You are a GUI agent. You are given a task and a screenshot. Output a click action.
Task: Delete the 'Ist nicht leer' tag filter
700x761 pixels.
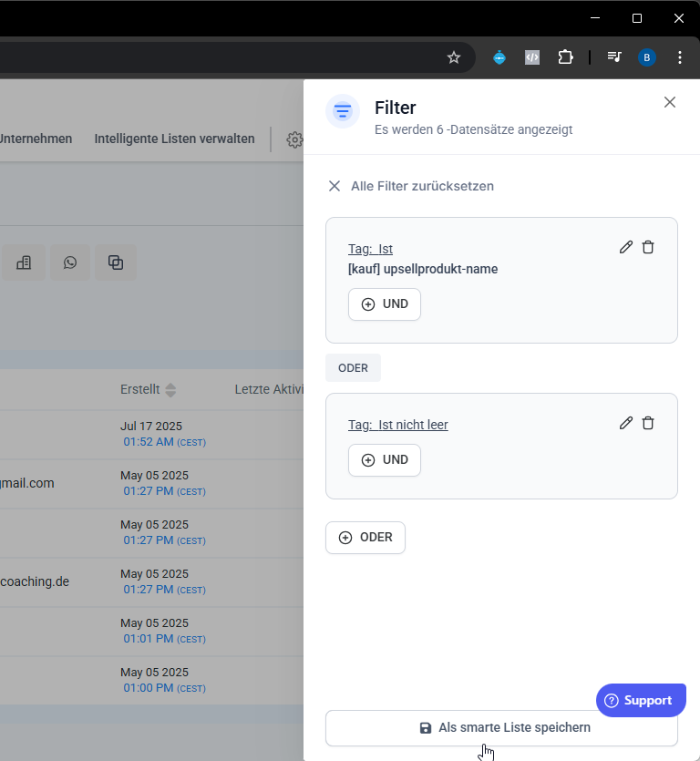coord(647,423)
